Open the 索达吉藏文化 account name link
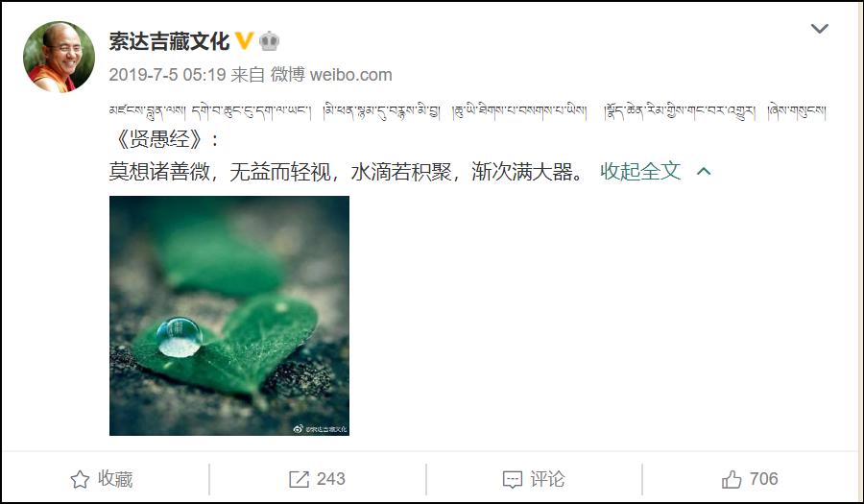This screenshot has width=864, height=504. (x=169, y=41)
